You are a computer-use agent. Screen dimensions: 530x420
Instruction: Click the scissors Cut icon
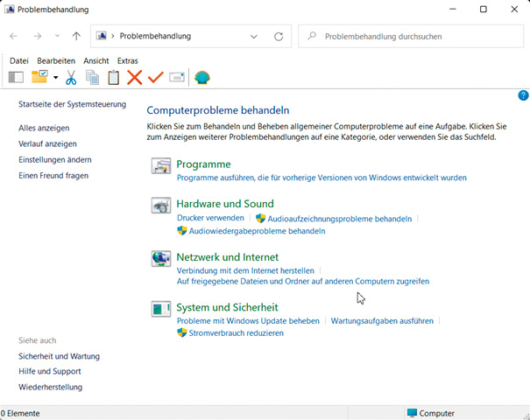click(71, 77)
